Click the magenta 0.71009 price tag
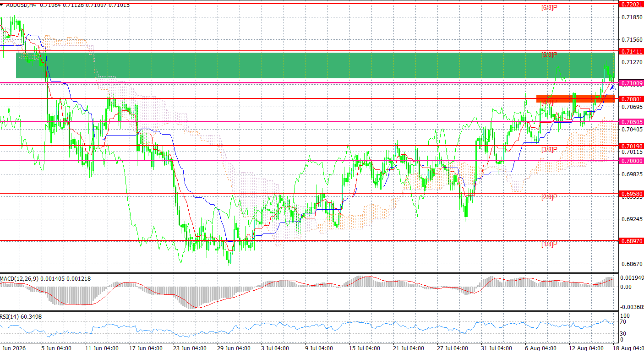The height and width of the screenshot is (353, 644). pyautogui.click(x=631, y=83)
